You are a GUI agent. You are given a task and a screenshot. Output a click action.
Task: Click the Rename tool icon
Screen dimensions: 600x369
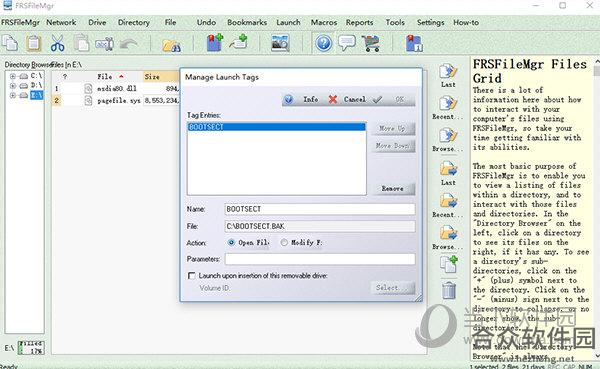coord(104,44)
